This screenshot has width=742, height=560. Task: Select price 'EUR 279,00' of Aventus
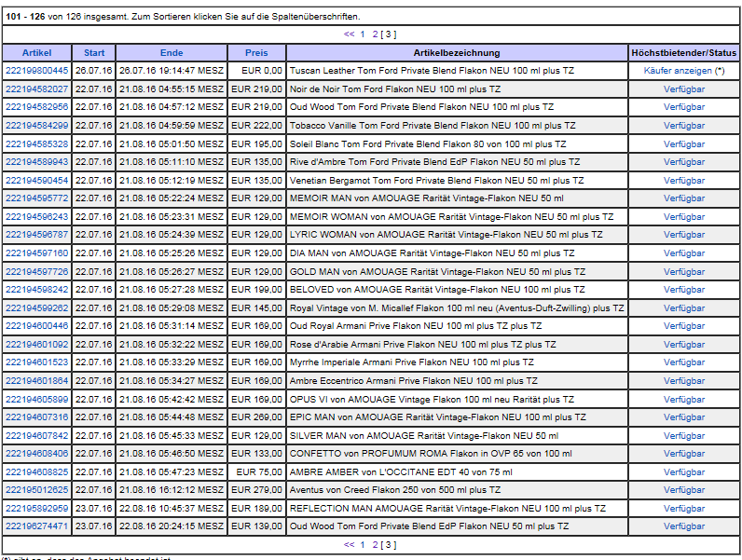tap(256, 490)
